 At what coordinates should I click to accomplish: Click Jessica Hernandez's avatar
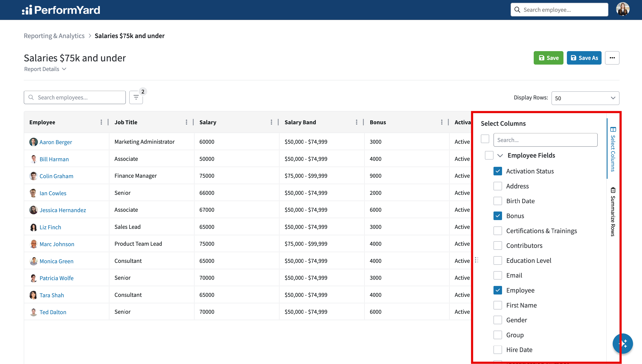point(34,210)
